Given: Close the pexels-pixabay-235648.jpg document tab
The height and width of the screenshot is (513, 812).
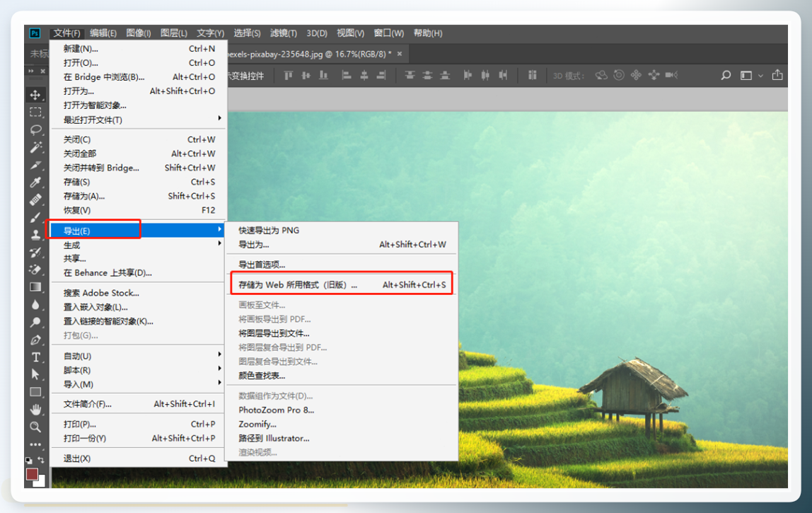Looking at the screenshot, I should pyautogui.click(x=399, y=53).
